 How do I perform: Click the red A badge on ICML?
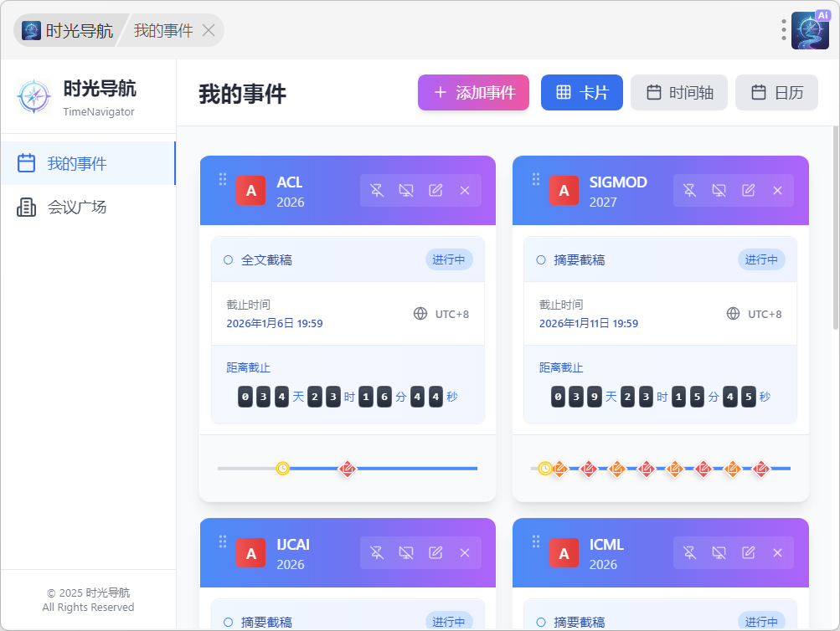click(x=564, y=553)
